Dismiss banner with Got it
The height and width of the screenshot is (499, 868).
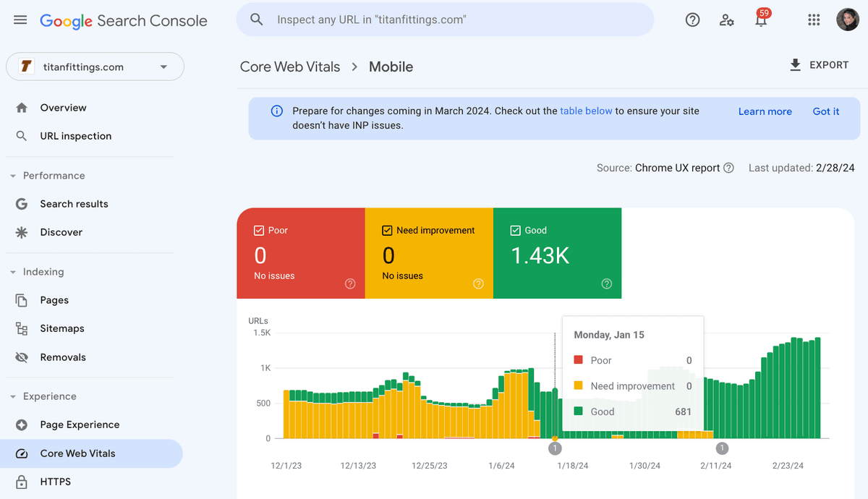click(825, 111)
